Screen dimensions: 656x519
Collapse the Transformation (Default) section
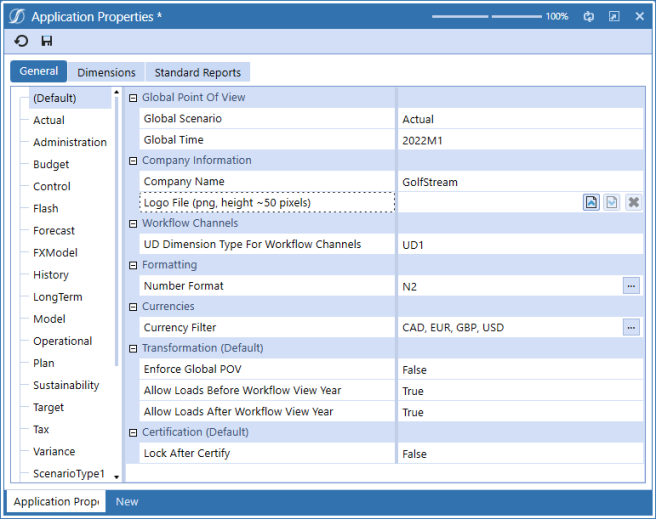coord(133,349)
